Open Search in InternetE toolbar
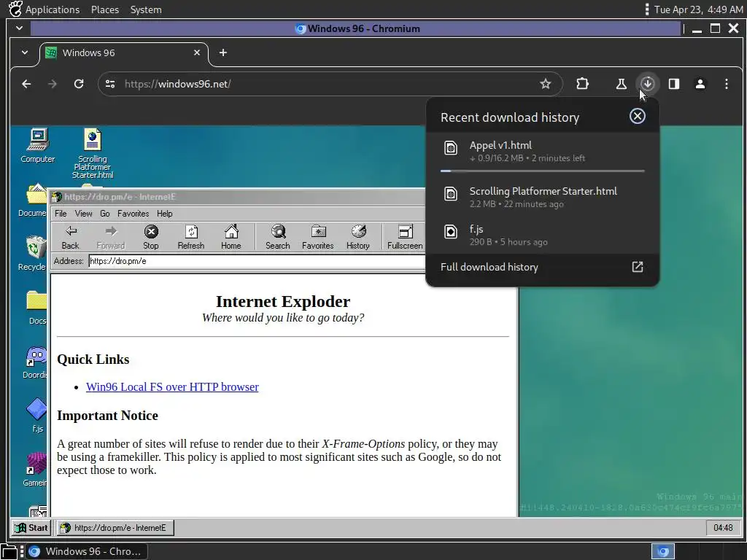Screen dimensions: 747x560 point(278,237)
